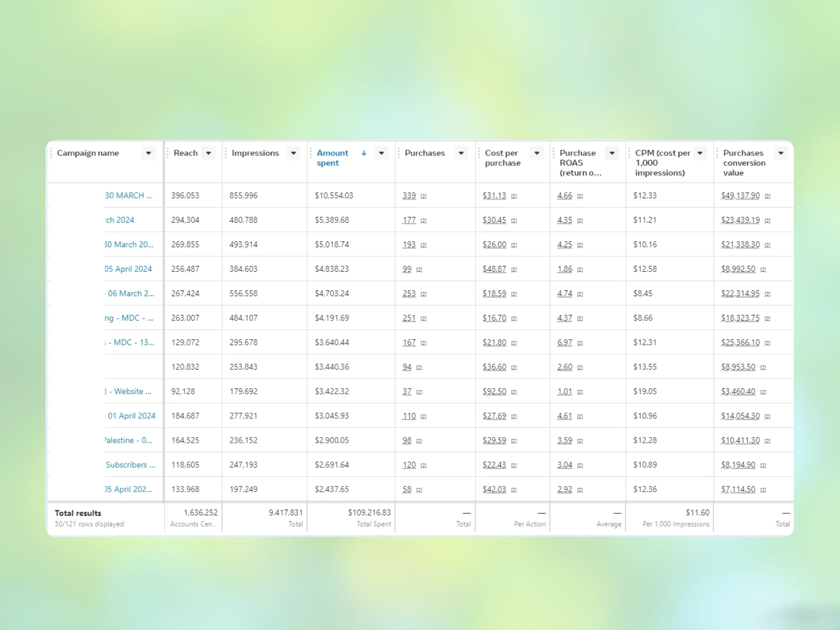Open the 05 April 2024 campaign link

click(x=128, y=269)
